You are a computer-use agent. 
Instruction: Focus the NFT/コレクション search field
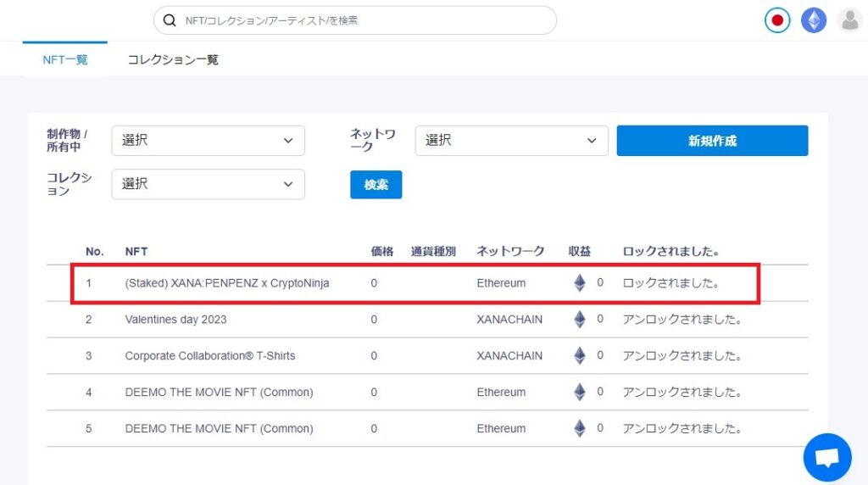click(x=355, y=20)
